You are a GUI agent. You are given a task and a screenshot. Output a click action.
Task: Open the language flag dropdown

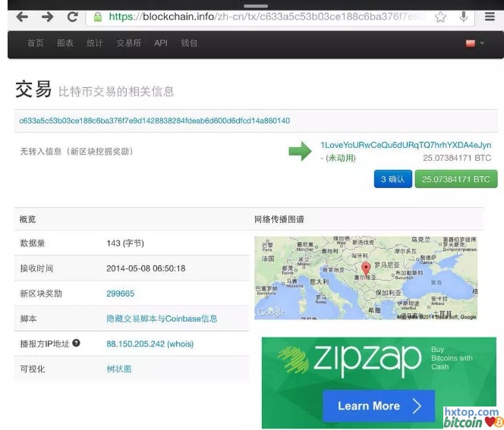[x=474, y=43]
